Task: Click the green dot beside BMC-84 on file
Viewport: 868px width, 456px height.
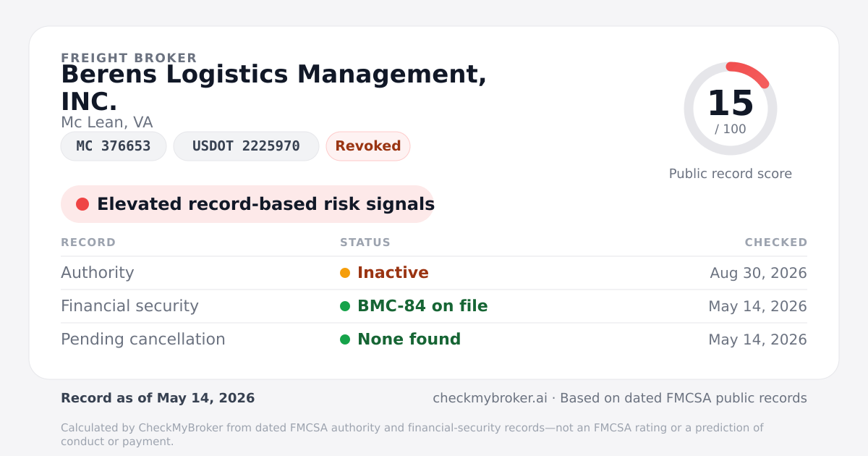Action: tap(345, 306)
